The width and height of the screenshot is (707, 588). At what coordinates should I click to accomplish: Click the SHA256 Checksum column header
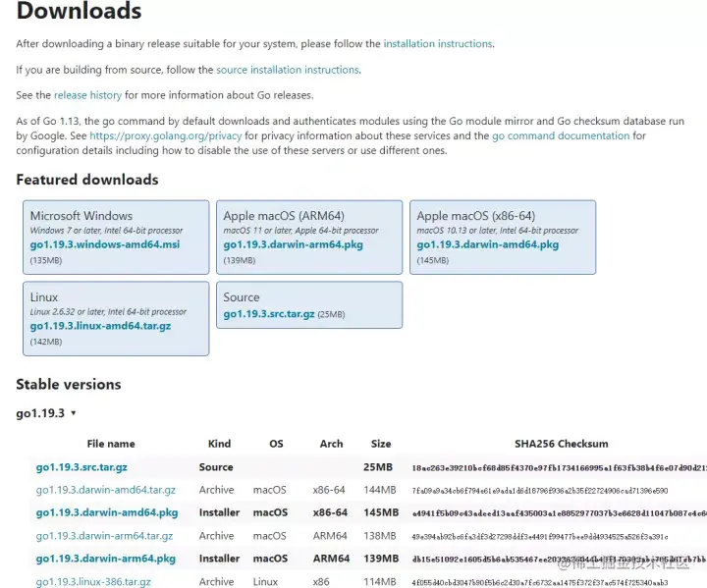pyautogui.click(x=562, y=444)
